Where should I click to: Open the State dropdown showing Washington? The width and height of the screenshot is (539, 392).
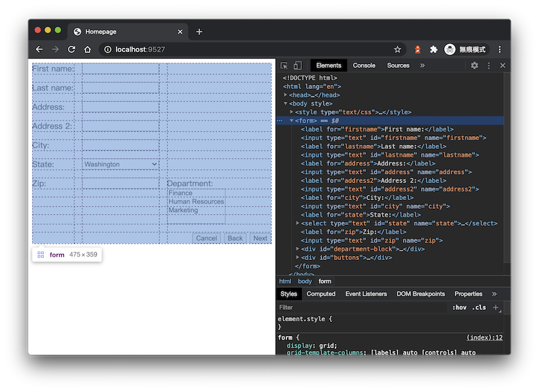121,164
